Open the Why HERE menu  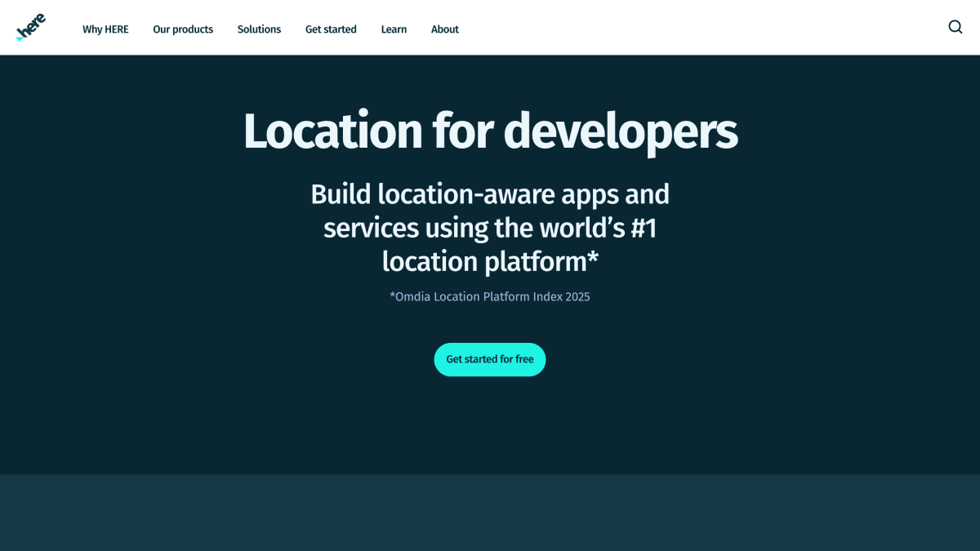click(x=105, y=29)
